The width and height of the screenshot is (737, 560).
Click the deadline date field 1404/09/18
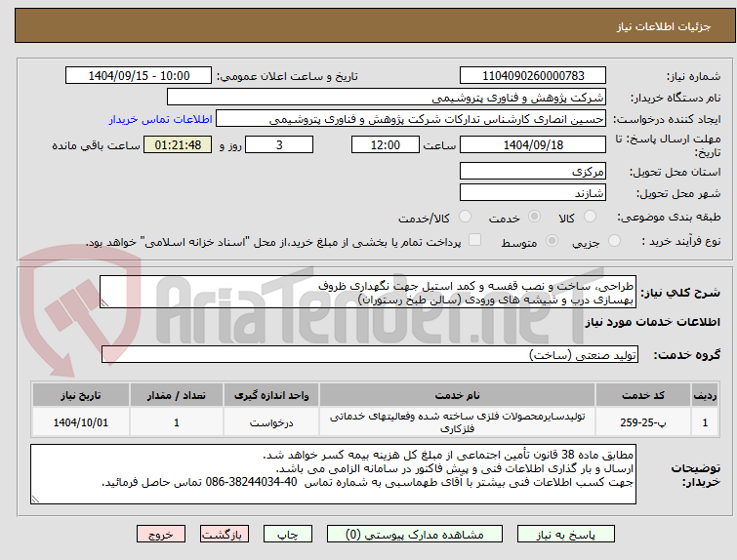pyautogui.click(x=533, y=144)
